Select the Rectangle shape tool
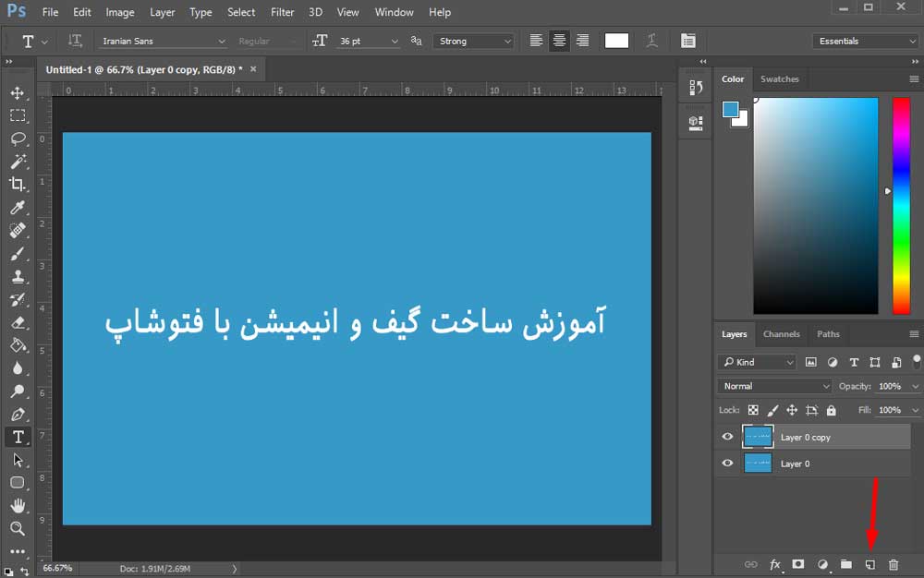The height and width of the screenshot is (578, 924). point(18,483)
